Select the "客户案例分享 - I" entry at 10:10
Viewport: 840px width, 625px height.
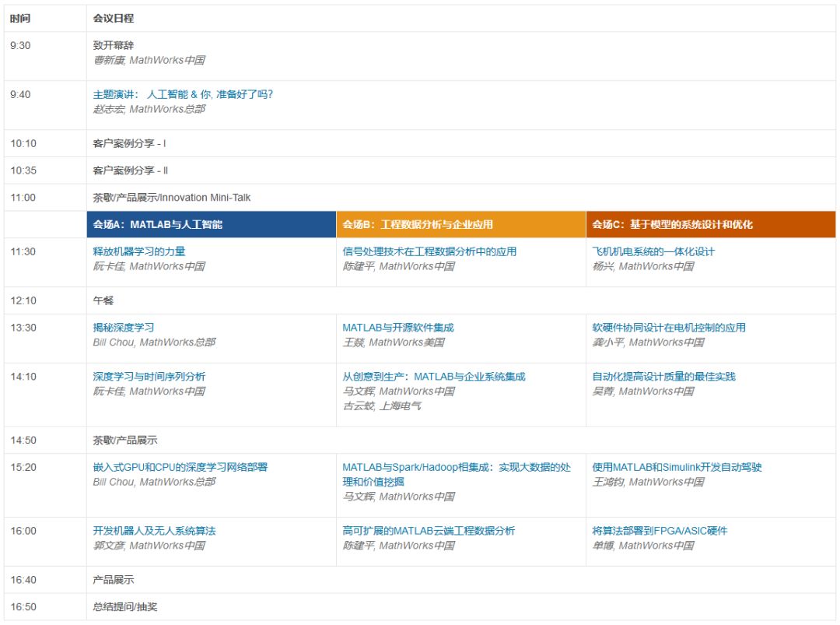click(130, 143)
